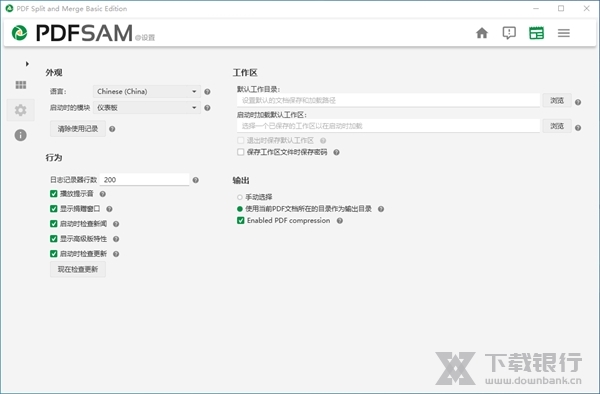This screenshot has width=600, height=394.
Task: Show help for 显示高级版特性
Action: coord(116,239)
